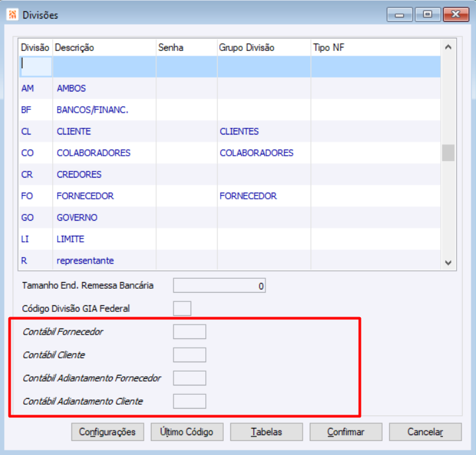Click the grid's vertical scrollbar thumb
The height and width of the screenshot is (455, 476).
[x=448, y=152]
